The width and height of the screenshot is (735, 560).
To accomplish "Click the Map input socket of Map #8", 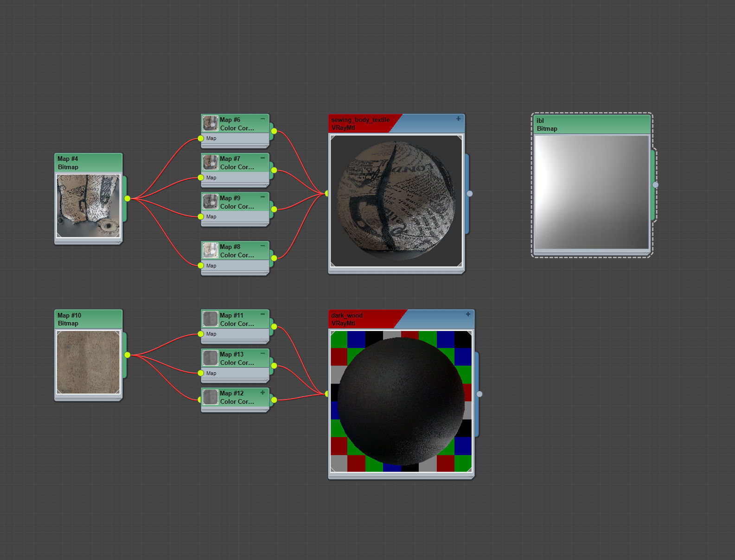I will [x=201, y=266].
